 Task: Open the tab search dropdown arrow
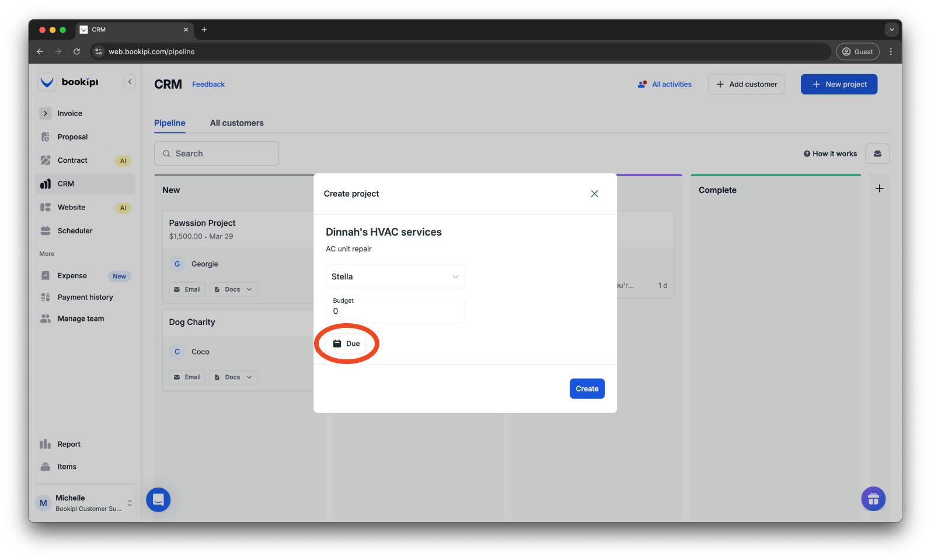891,30
